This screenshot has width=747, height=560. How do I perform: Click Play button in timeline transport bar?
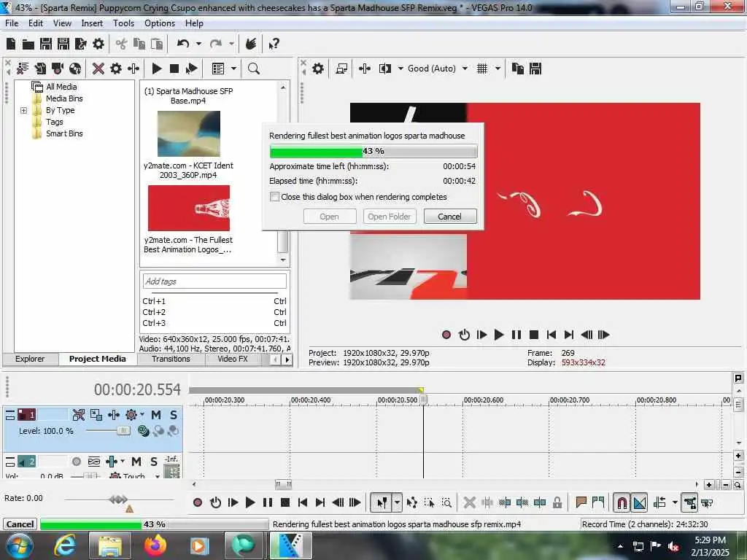coord(250,502)
